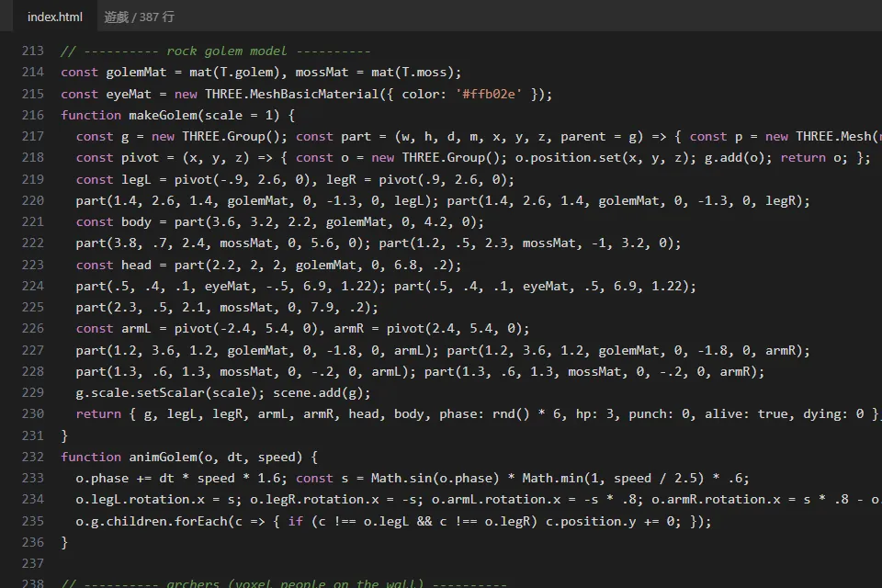Click the "const body" declaration
882x588 pixels.
tap(114, 221)
